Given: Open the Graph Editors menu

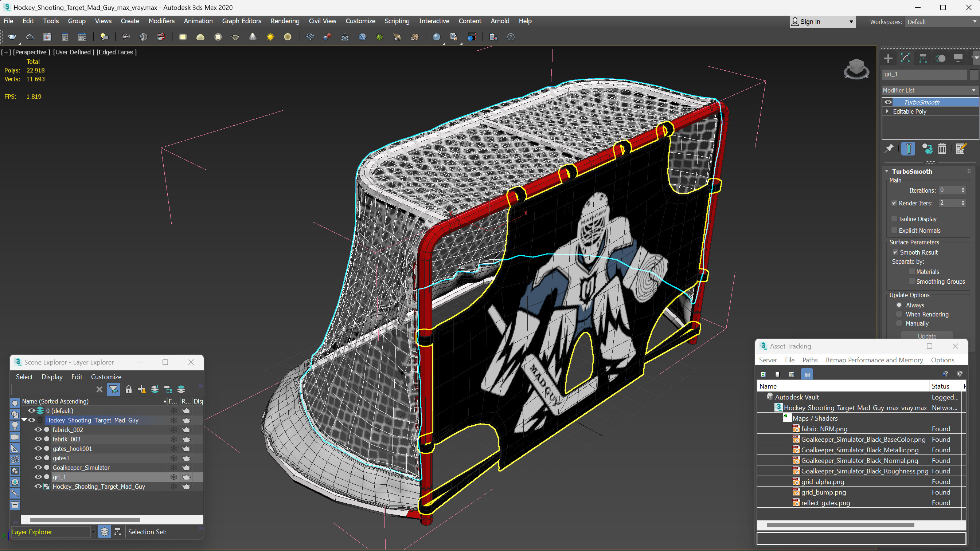Looking at the screenshot, I should [x=242, y=21].
